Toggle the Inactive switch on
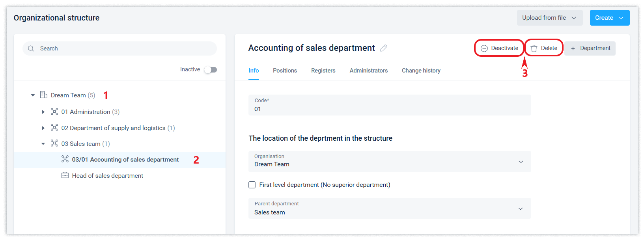This screenshot has height=242, width=644. point(211,70)
